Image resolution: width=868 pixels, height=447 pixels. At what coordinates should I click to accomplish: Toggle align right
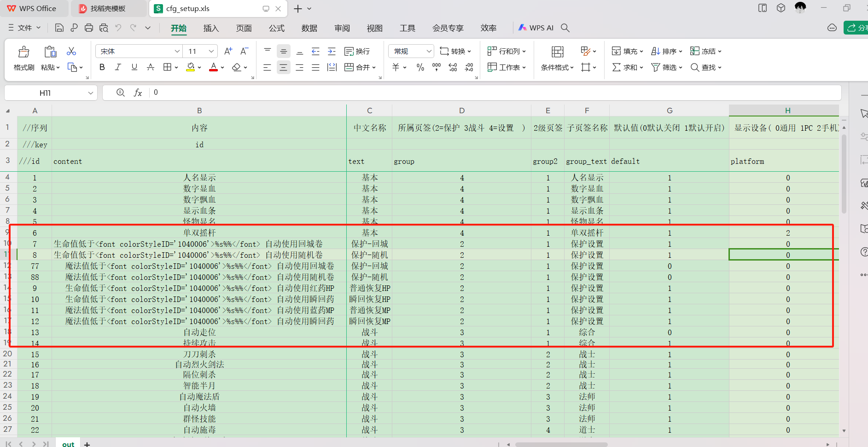(x=299, y=68)
